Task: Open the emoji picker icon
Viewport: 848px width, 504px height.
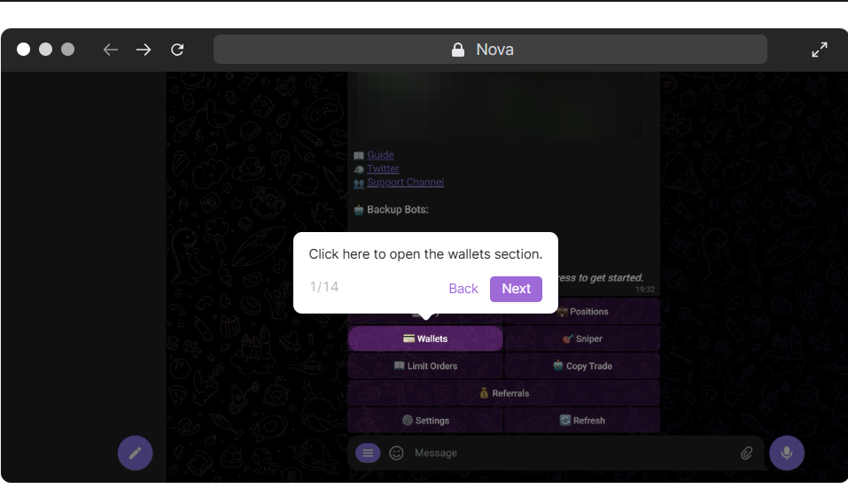Action: click(397, 453)
